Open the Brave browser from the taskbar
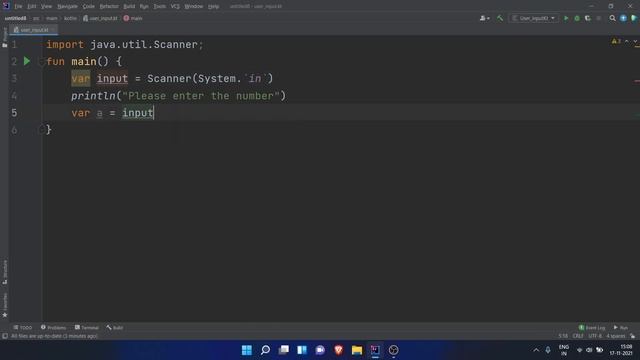The height and width of the screenshot is (360, 640). [338, 350]
